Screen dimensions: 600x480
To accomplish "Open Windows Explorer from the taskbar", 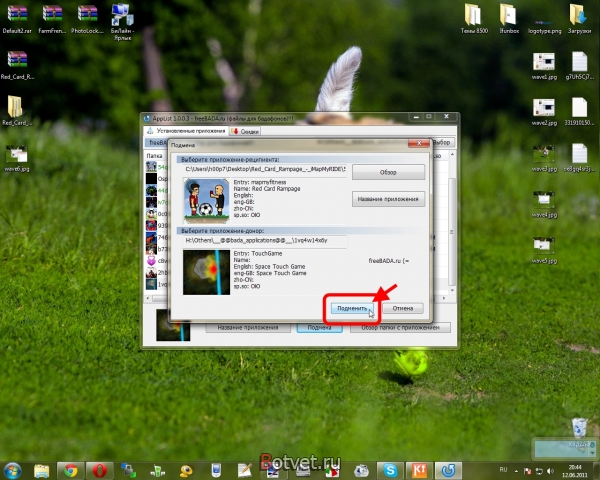I will [x=41, y=469].
